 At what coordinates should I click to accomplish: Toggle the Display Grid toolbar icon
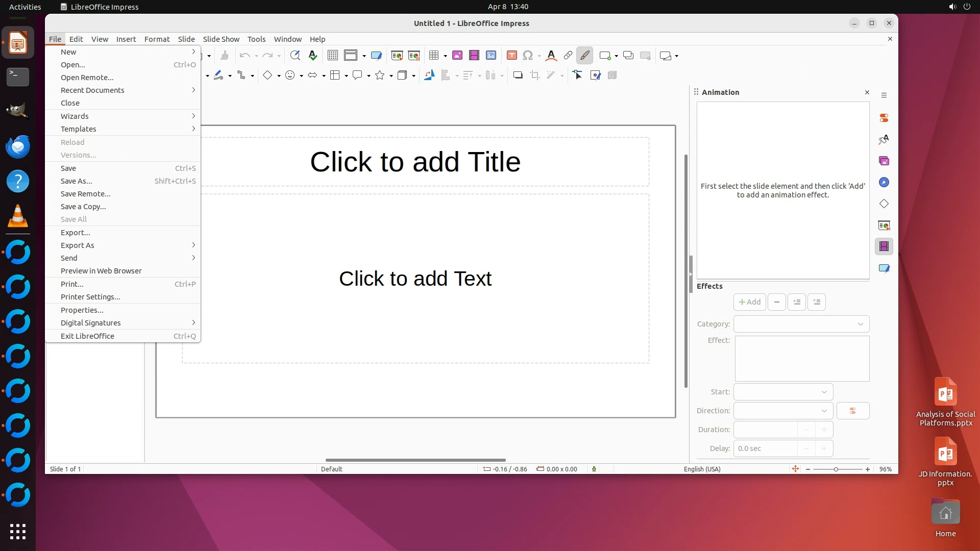[332, 56]
